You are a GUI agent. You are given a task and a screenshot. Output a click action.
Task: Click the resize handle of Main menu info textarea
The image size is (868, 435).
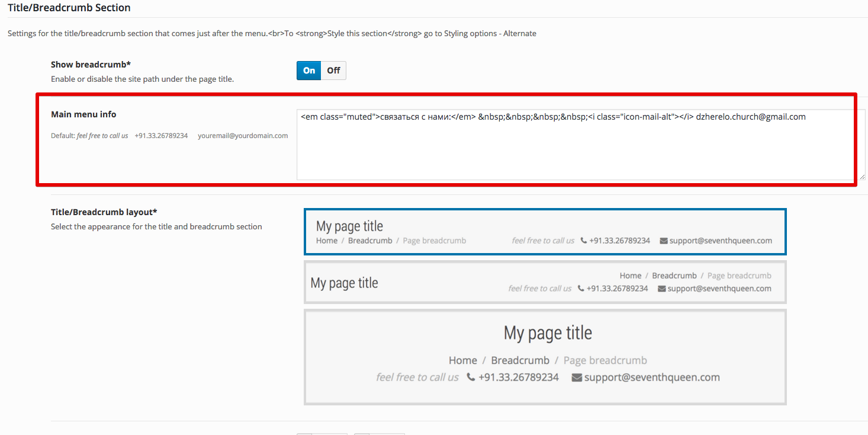(861, 177)
